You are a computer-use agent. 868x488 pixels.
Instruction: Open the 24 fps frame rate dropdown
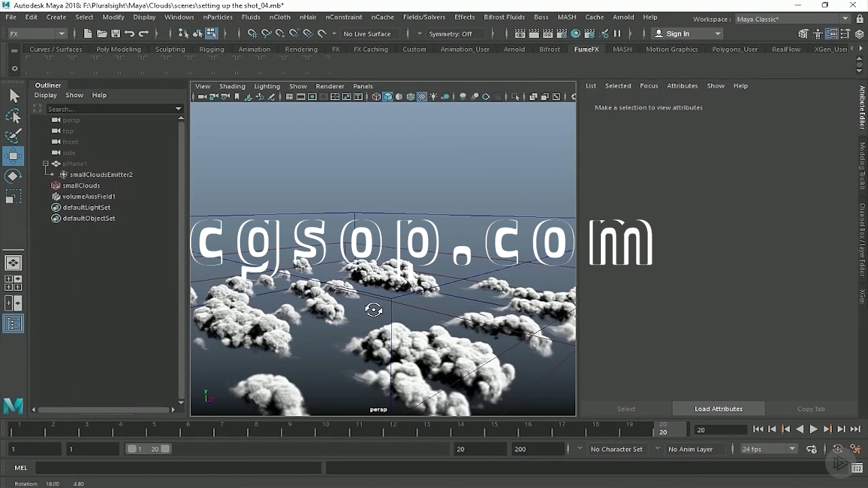pos(768,449)
